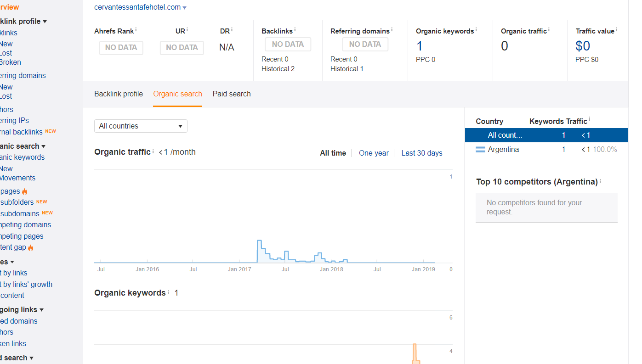Viewport: 642px width, 364px height.
Task: Click the Top 10 competitors info icon
Action: (600, 181)
